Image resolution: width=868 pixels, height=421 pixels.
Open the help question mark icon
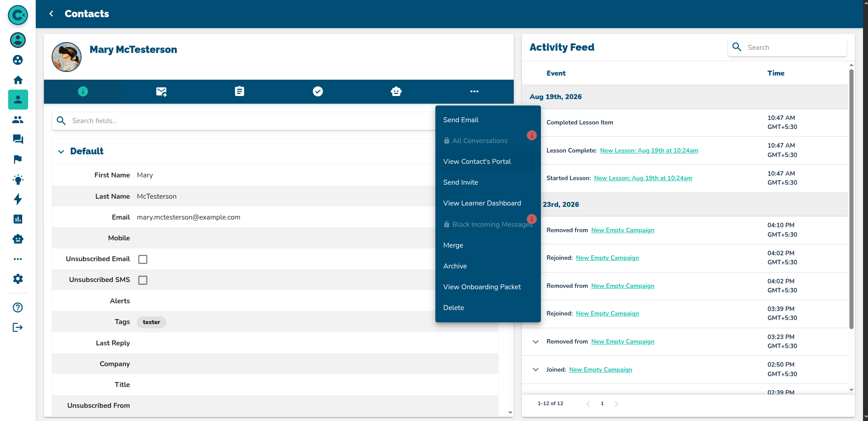coord(18,308)
